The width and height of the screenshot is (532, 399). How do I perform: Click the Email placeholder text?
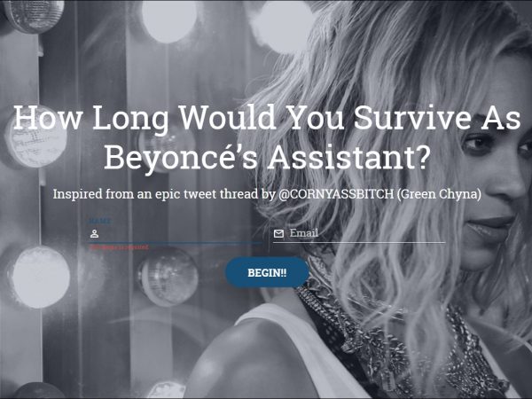[x=303, y=232]
